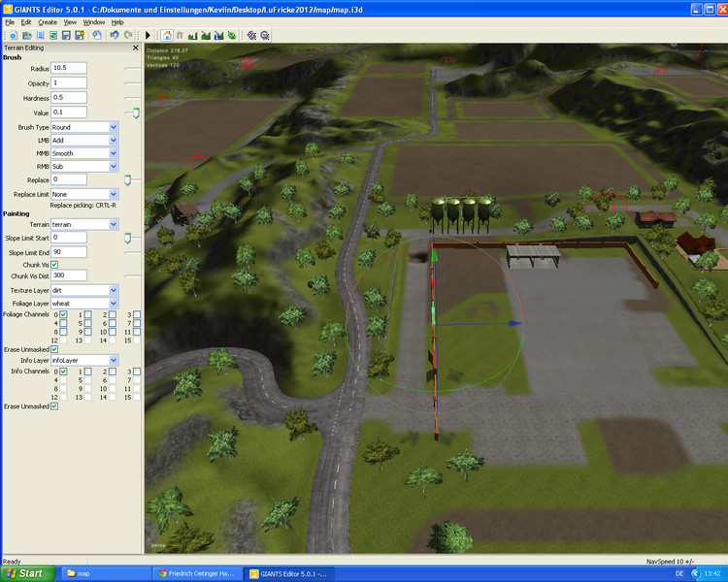Open the RMB action dropdown
The image size is (728, 582).
(84, 166)
